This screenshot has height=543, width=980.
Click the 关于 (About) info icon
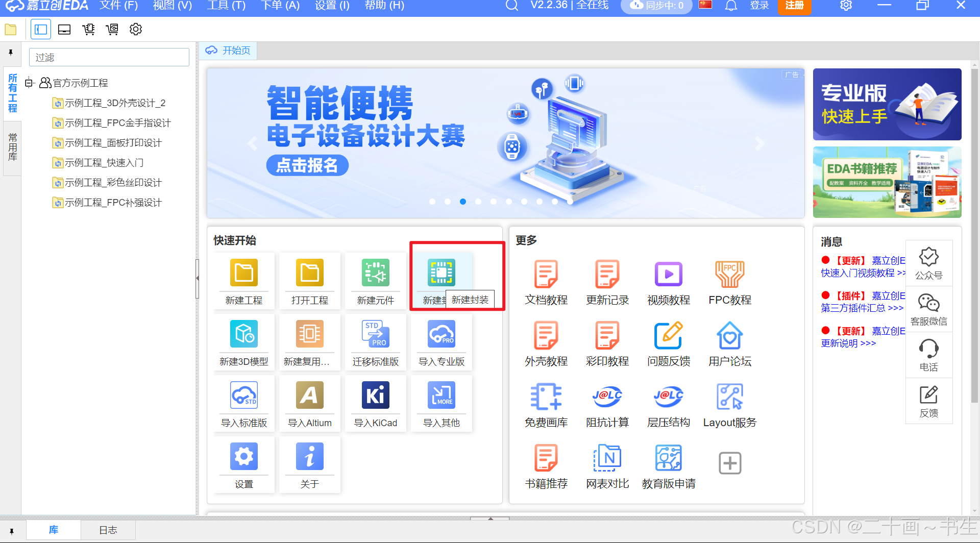click(x=310, y=457)
